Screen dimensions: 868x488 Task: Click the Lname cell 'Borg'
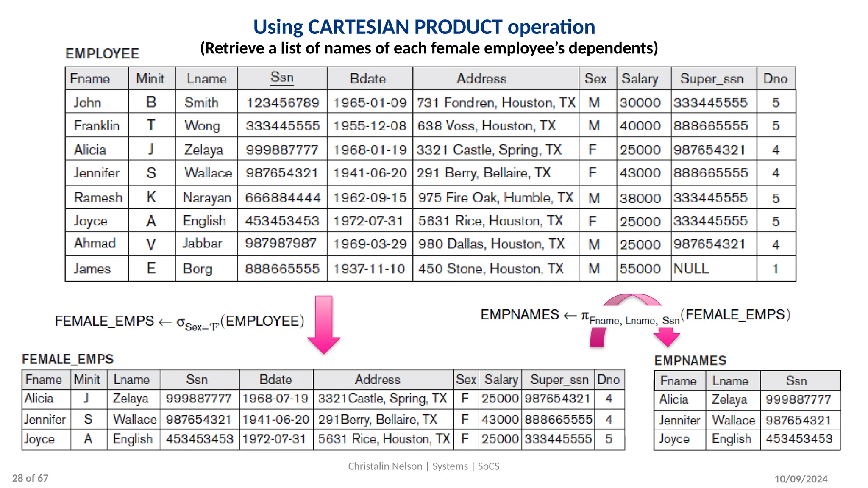198,269
